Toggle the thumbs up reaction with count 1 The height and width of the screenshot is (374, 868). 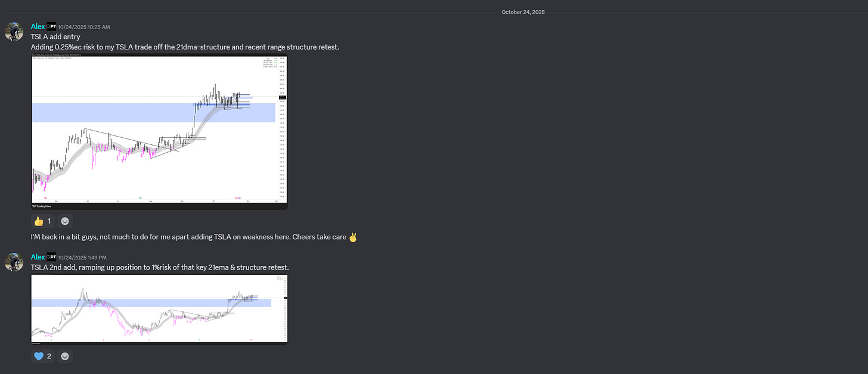click(43, 221)
